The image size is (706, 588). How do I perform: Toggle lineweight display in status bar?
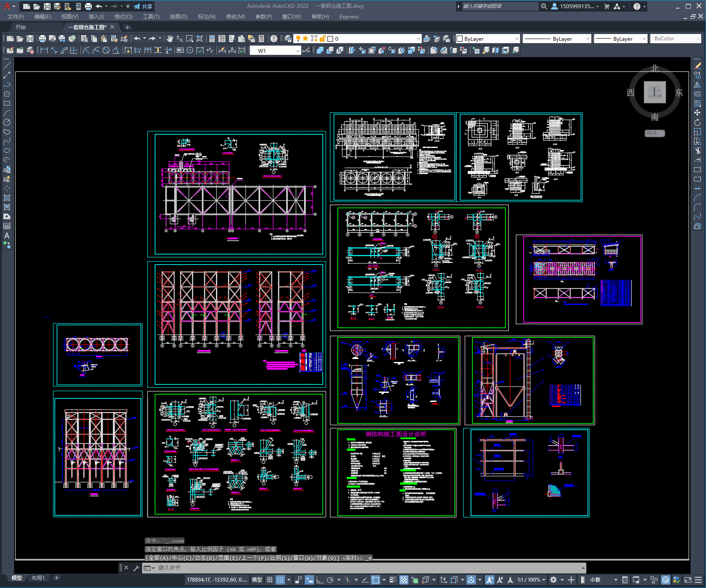pyautogui.click(x=393, y=580)
